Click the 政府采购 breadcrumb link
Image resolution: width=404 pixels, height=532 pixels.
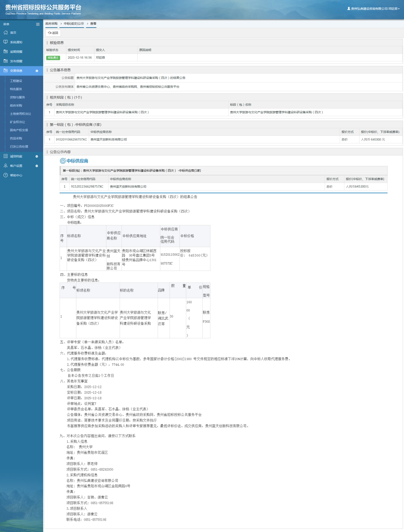tap(52, 24)
